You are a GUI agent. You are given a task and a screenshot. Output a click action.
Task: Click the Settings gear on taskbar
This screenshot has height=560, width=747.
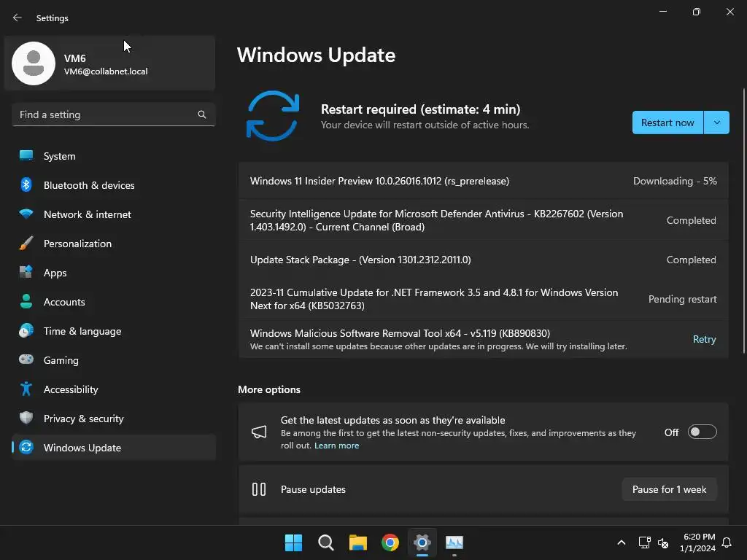point(422,542)
